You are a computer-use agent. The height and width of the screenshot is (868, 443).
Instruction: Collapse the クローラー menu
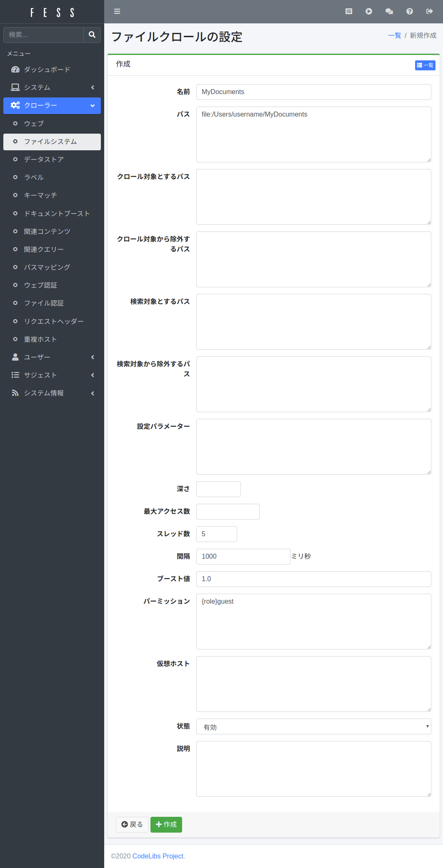[52, 105]
